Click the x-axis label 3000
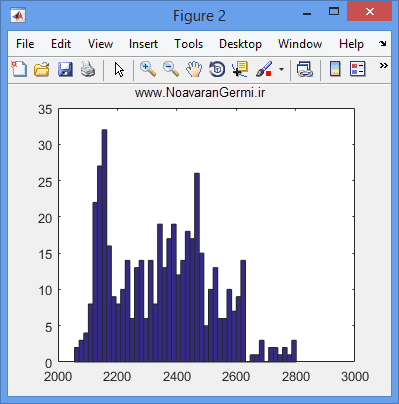 [355, 377]
